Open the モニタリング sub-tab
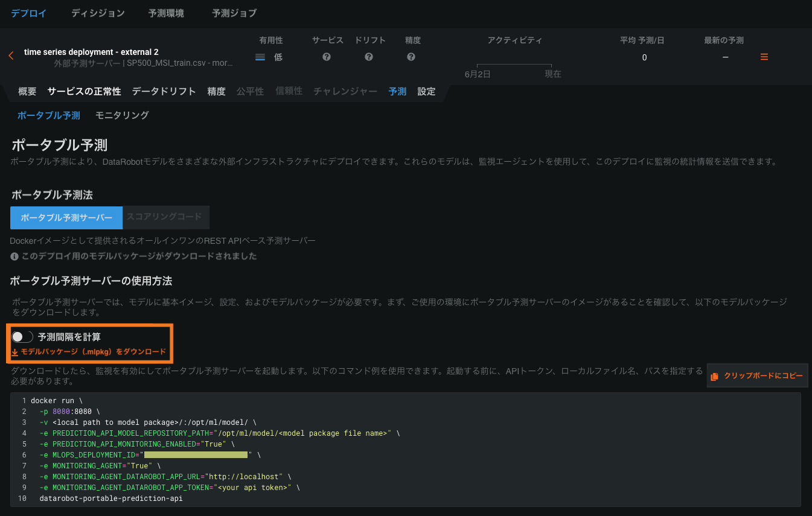 point(122,115)
